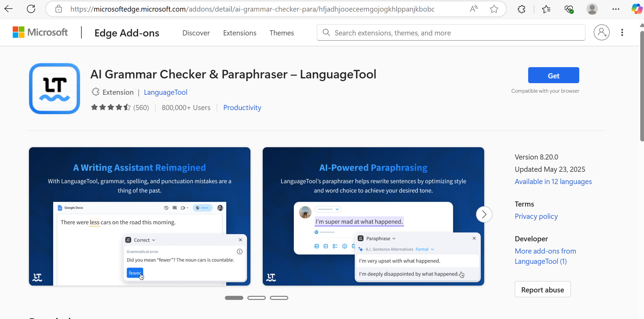Screen dimensions: 644x319
Task: Open page vertical dots menu
Action: point(622,32)
